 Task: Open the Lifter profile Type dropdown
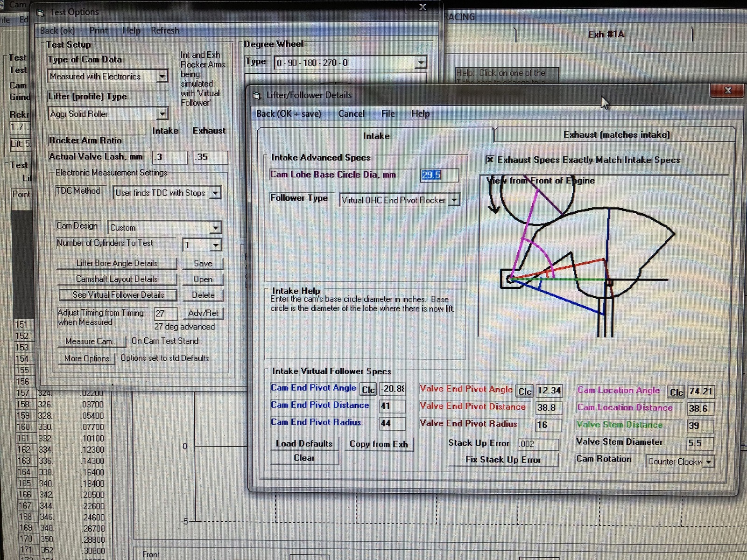click(x=162, y=114)
